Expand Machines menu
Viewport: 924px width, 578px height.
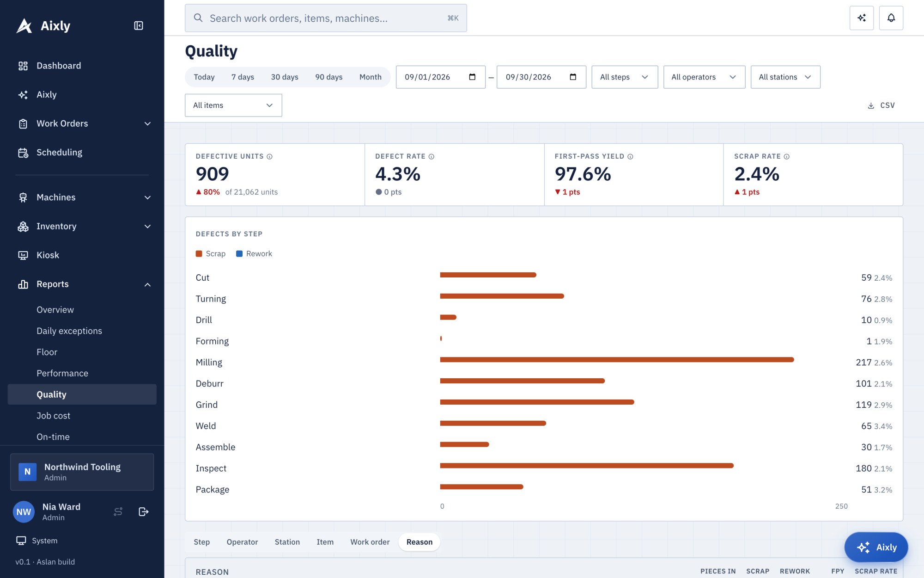click(x=82, y=197)
